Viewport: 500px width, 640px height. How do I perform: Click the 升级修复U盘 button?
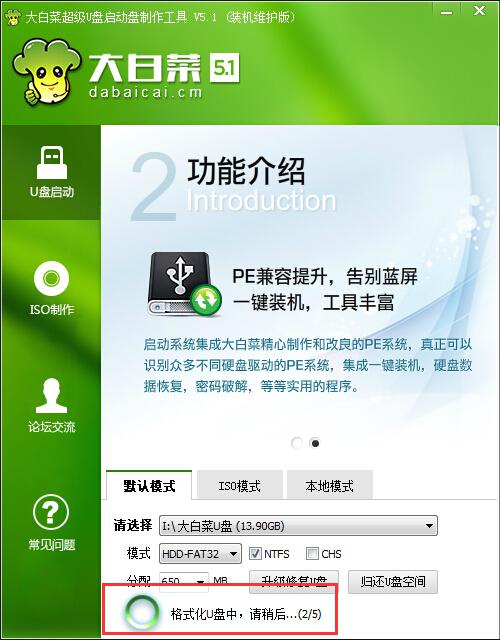point(294,582)
